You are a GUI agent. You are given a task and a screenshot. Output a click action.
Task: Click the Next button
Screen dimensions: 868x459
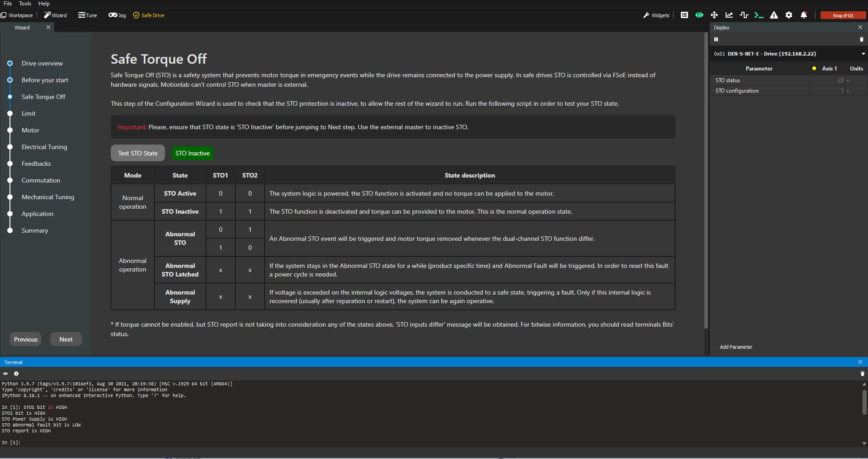click(66, 339)
